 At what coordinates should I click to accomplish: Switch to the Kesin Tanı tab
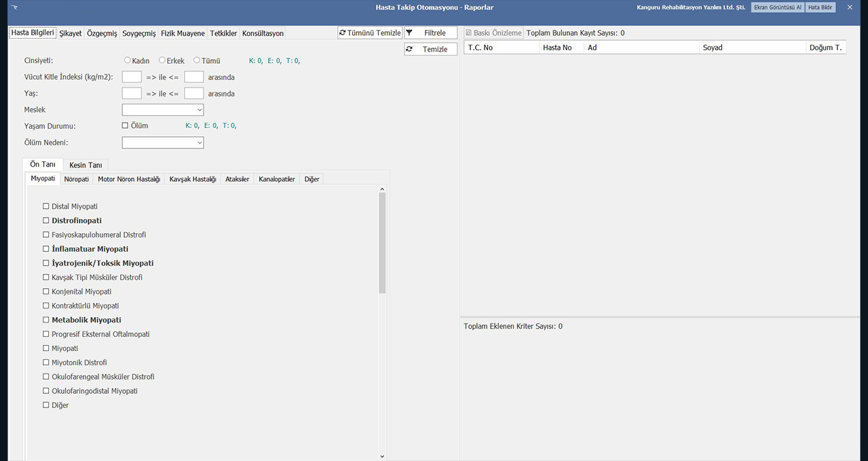tap(86, 165)
